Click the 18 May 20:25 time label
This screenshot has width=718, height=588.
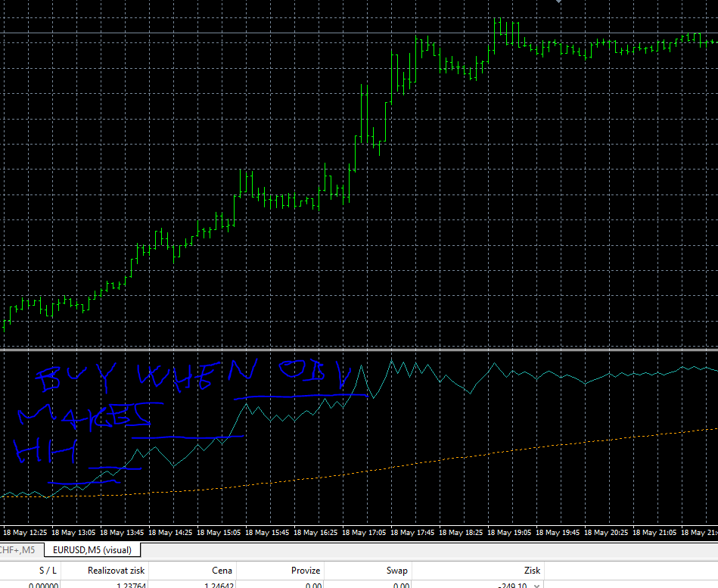click(x=606, y=533)
